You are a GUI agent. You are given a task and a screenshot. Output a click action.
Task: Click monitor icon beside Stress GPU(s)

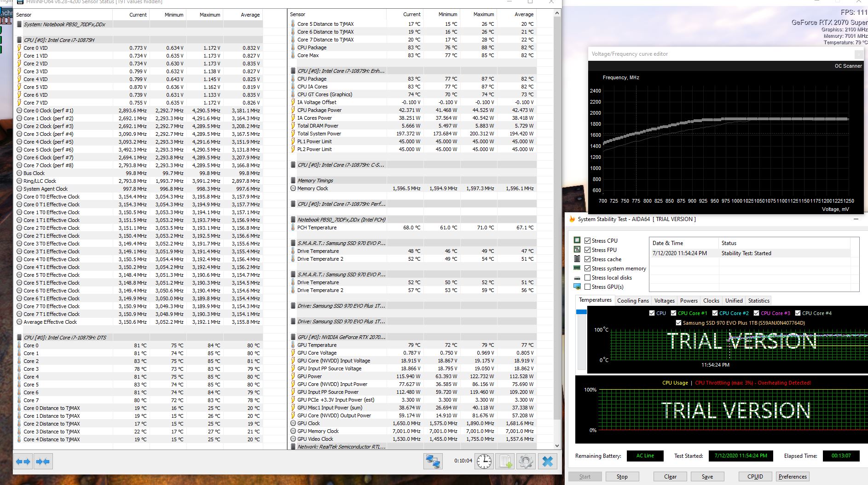577,286
